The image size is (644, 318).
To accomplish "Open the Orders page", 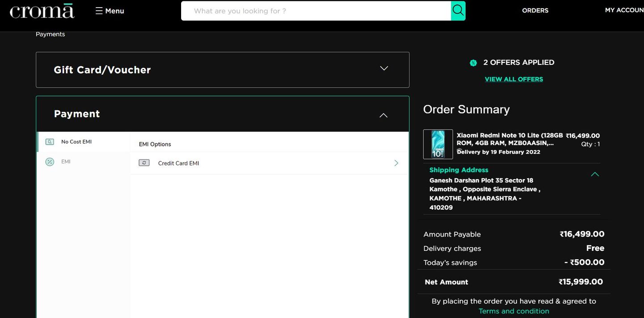I will point(535,10).
